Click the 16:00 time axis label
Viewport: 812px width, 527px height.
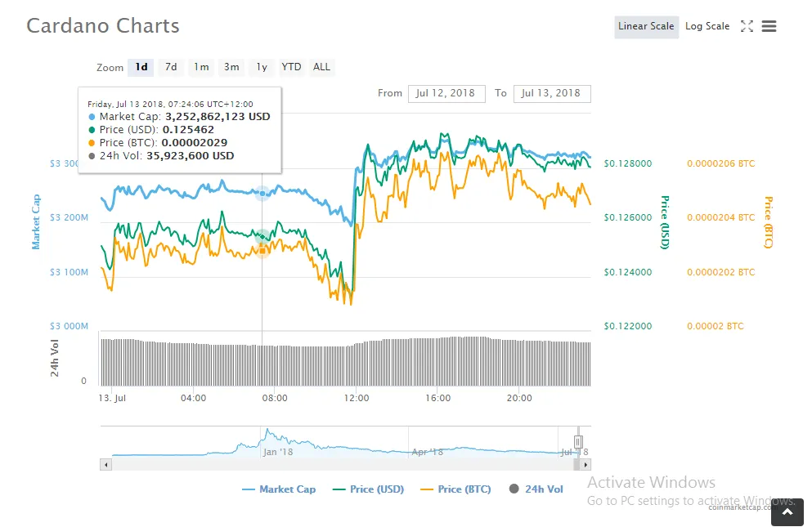(x=437, y=398)
